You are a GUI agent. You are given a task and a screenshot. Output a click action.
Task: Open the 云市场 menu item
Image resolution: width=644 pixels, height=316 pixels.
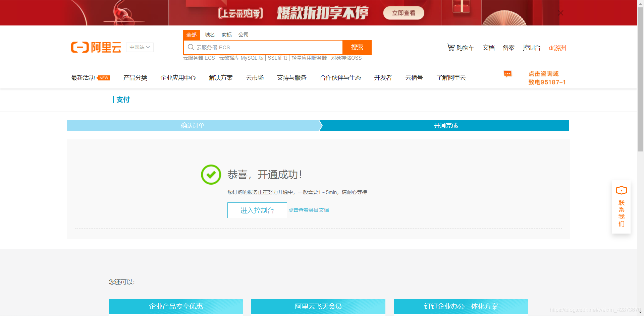(x=255, y=78)
